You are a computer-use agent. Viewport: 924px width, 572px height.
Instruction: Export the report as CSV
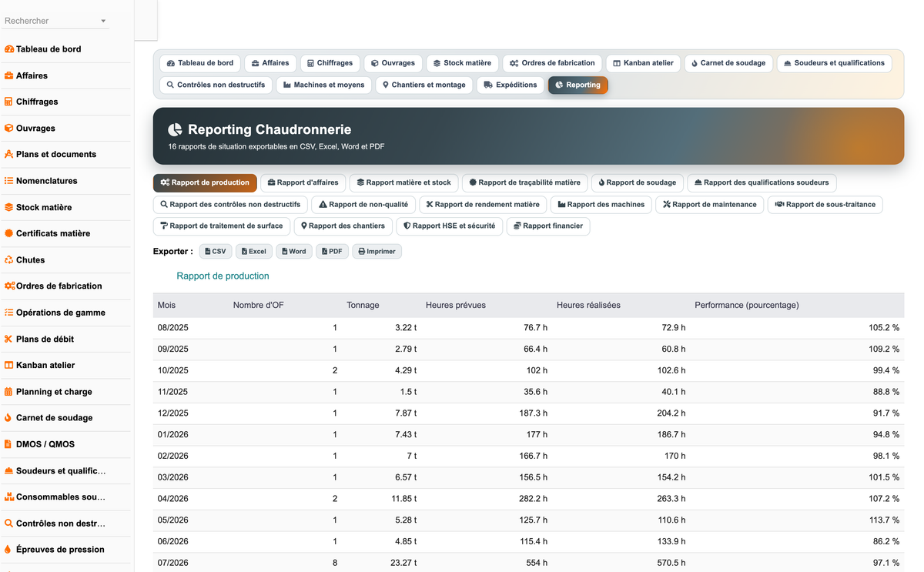coord(216,252)
